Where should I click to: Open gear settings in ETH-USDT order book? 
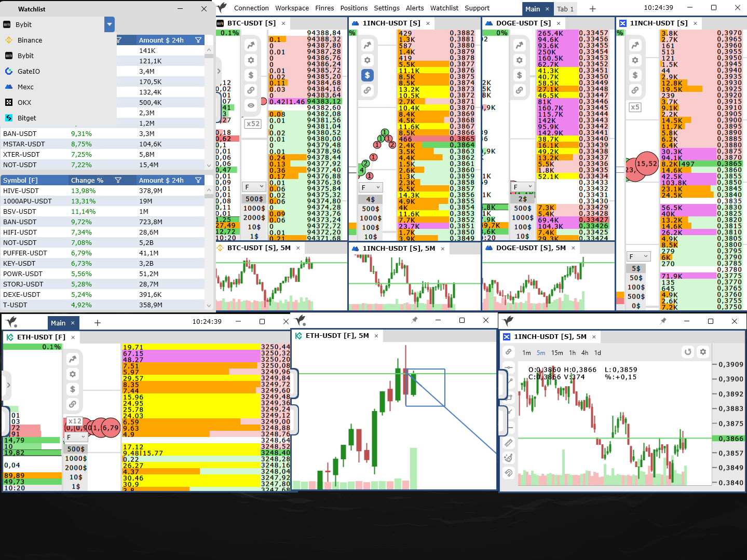(x=73, y=374)
